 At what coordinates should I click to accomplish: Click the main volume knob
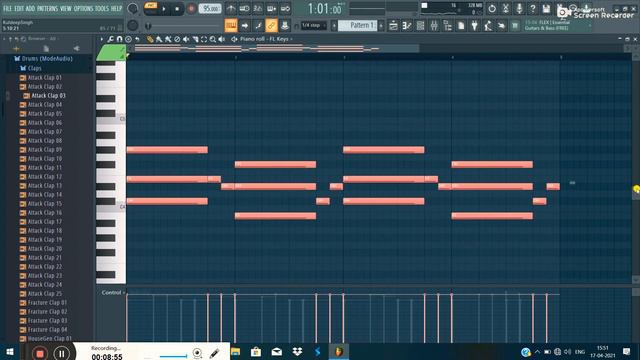pos(133,8)
